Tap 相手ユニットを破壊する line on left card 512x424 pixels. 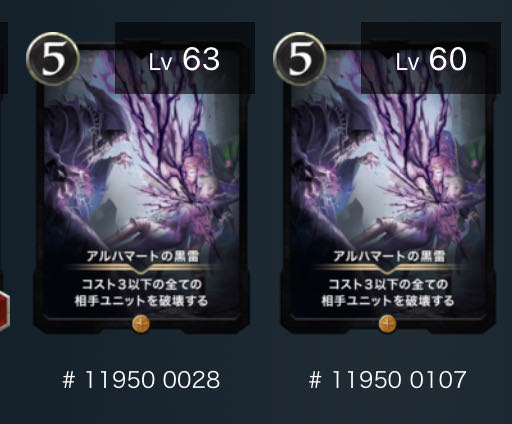tap(141, 301)
